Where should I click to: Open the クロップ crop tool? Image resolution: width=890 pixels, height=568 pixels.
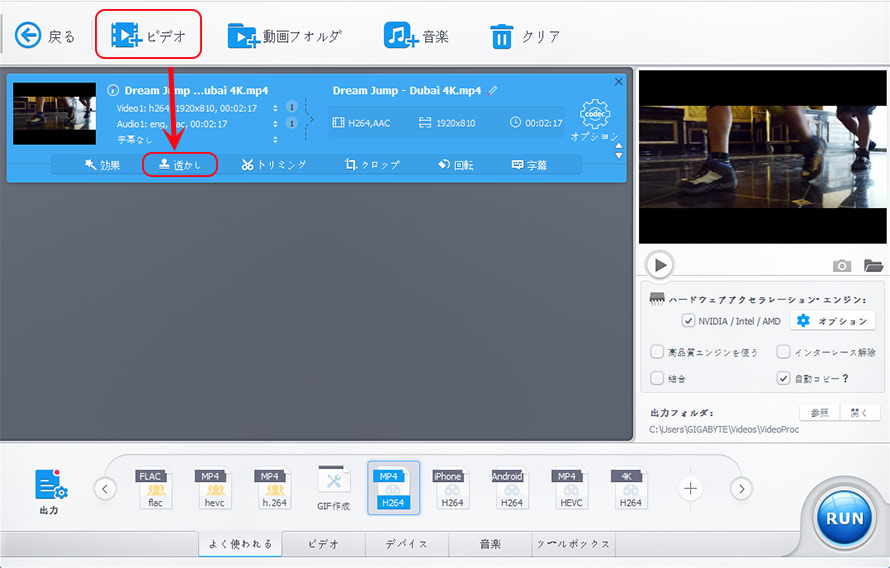coord(372,165)
